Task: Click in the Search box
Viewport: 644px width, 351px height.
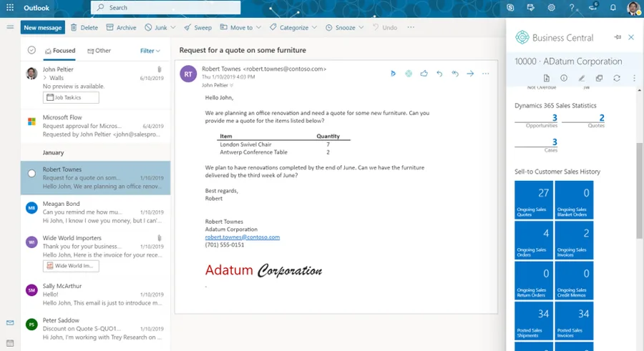Action: [165, 7]
